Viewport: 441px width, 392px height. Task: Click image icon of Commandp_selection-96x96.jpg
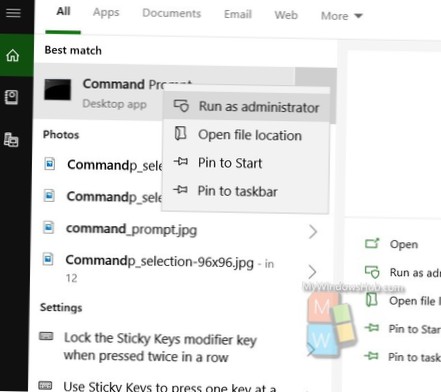click(x=48, y=259)
